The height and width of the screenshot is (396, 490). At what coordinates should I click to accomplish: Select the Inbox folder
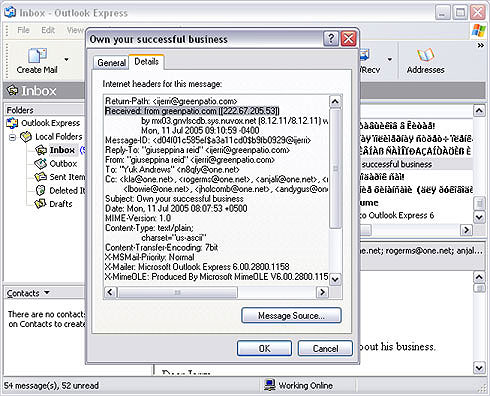pyautogui.click(x=62, y=150)
